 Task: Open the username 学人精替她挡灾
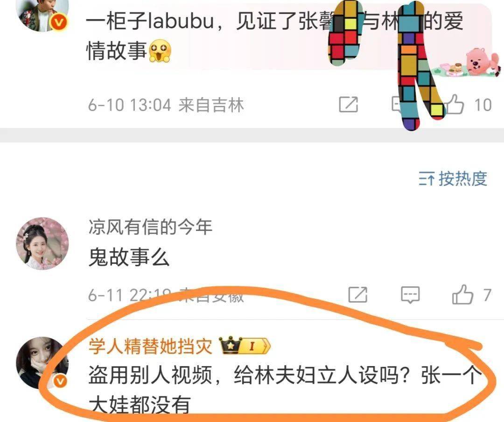coord(150,346)
